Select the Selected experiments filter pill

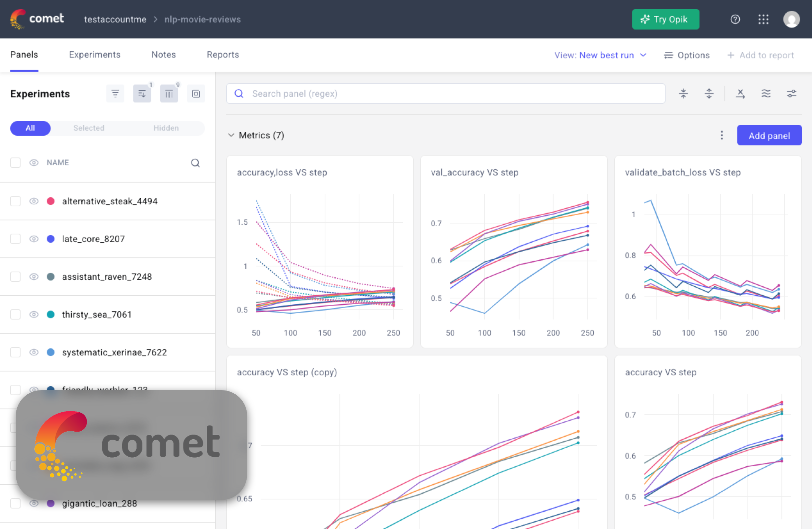click(x=89, y=128)
